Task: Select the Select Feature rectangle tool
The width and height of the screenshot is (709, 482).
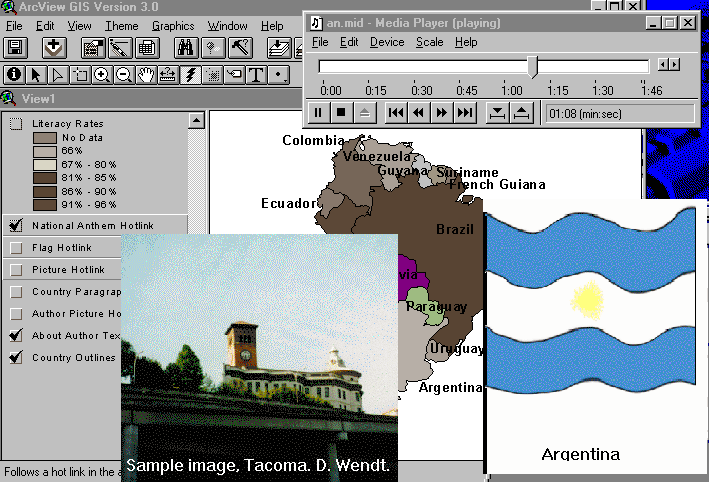Action: (80, 75)
